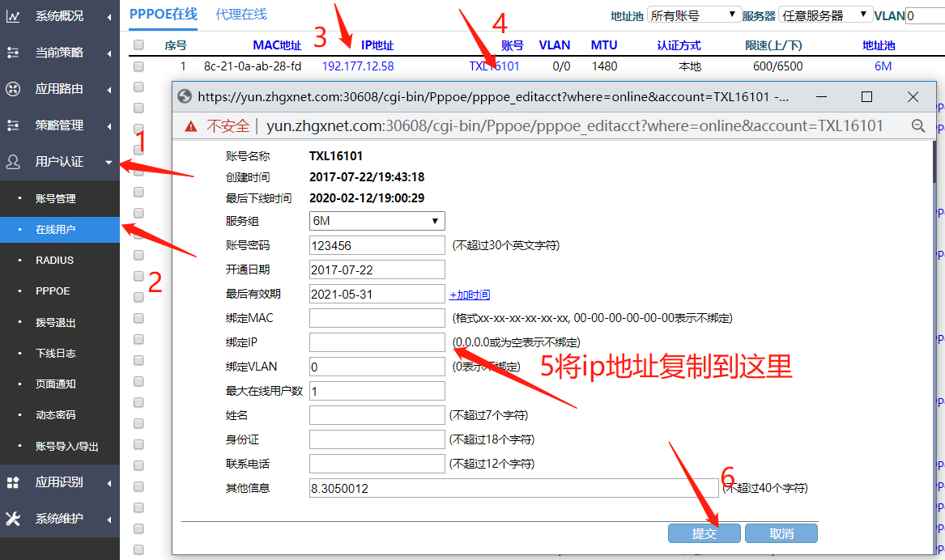Viewport: 945px width, 560px height.
Task: Click the +加时间 link
Action: pos(470,295)
